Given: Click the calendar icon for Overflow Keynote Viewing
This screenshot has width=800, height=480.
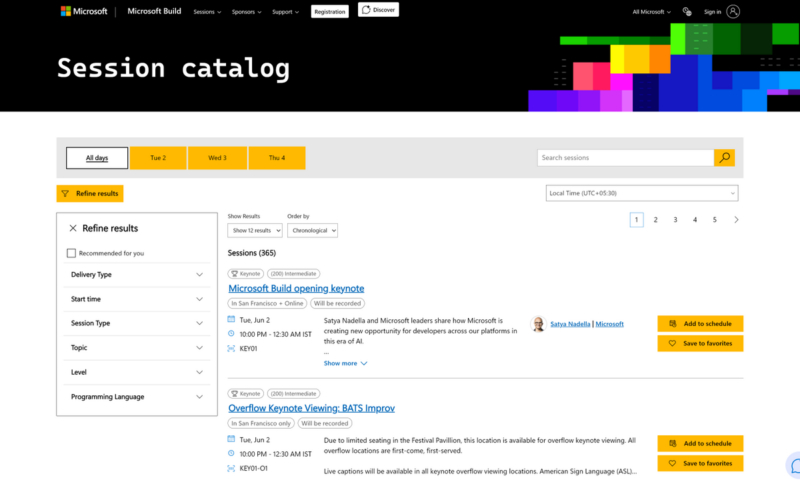Looking at the screenshot, I should (x=231, y=439).
